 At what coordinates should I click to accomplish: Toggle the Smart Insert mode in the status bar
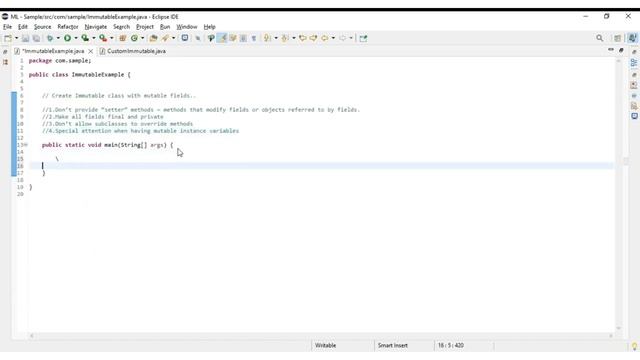tap(393, 345)
